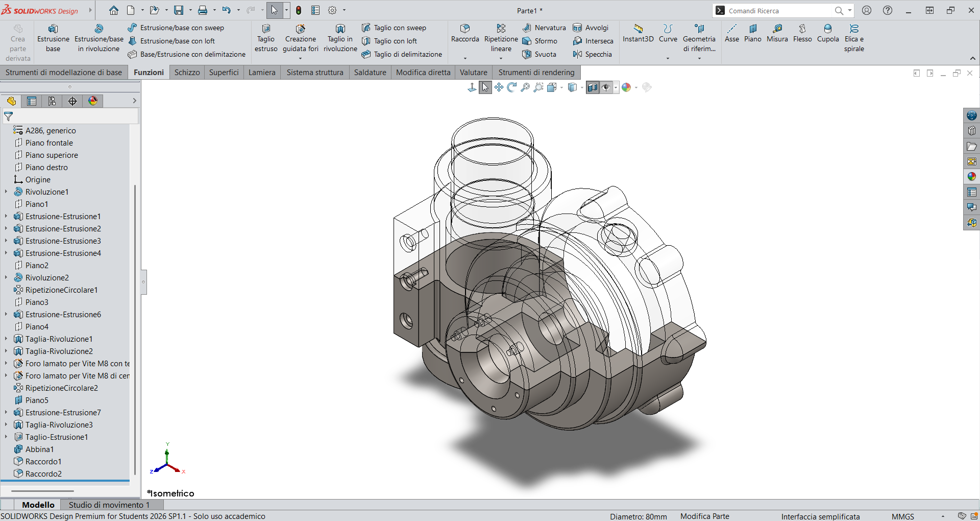
Task: Open the Curve tool dropdown arrow
Action: pos(668,58)
